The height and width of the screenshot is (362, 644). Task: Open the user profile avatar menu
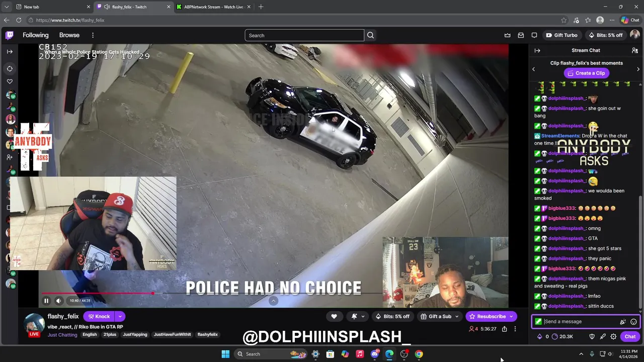634,35
